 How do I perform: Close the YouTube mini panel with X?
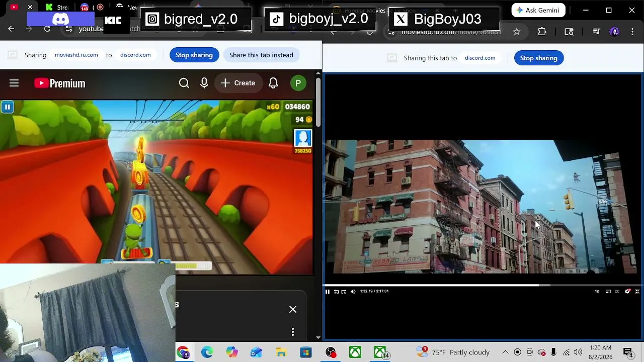293,309
